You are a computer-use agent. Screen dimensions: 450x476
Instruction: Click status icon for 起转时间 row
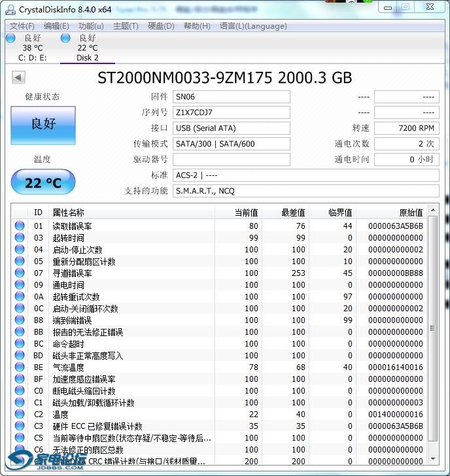coord(20,237)
